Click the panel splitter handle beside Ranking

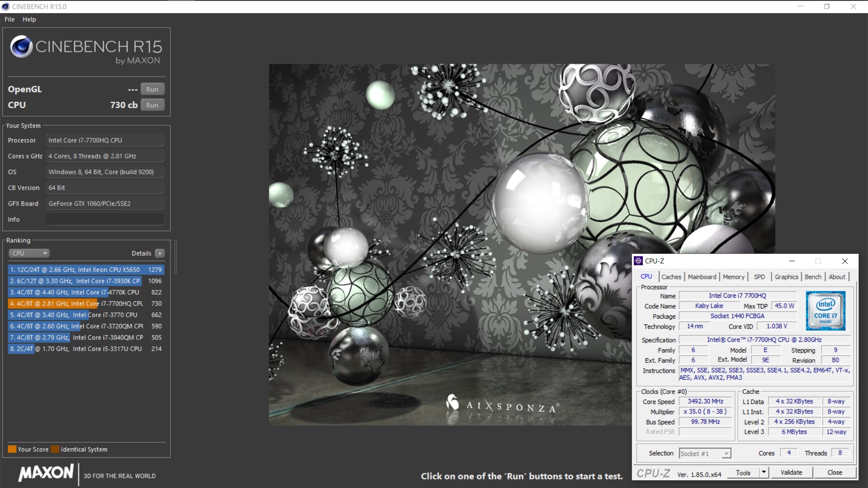pyautogui.click(x=175, y=257)
